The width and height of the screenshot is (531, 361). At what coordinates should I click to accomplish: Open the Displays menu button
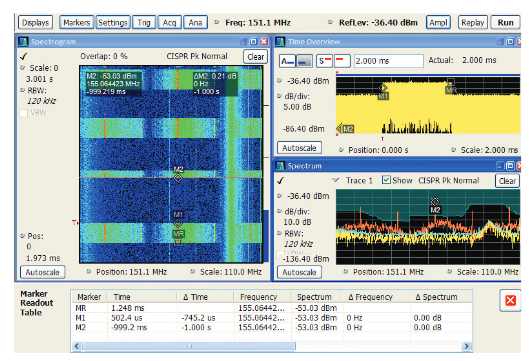35,23
